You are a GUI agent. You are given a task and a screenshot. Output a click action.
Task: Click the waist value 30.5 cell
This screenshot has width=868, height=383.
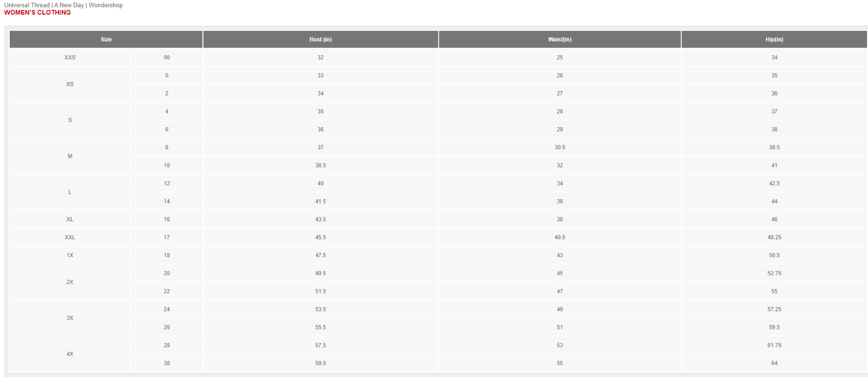[559, 148]
